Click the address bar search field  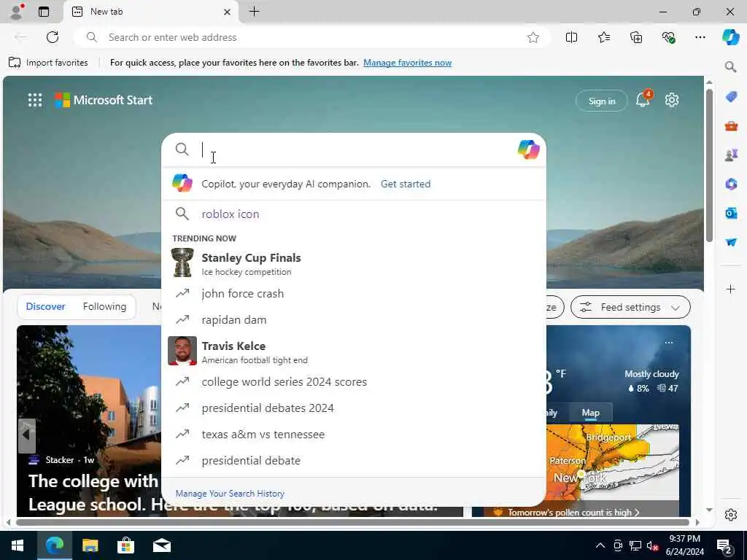312,37
